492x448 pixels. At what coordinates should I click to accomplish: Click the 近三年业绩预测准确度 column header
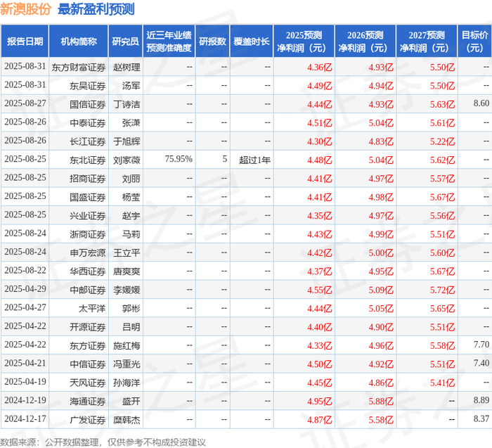coord(169,41)
